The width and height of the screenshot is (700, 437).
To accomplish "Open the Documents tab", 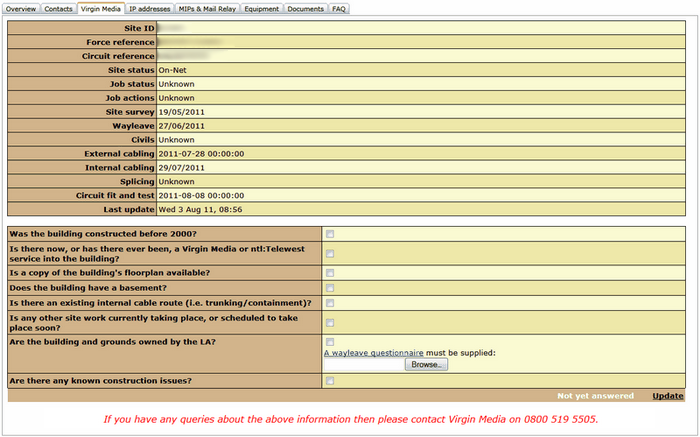I will pos(305,8).
